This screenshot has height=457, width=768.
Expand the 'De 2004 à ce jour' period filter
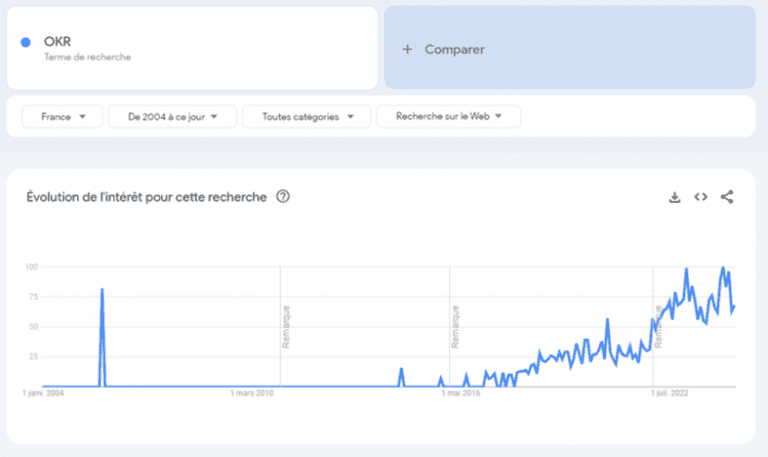tap(172, 117)
